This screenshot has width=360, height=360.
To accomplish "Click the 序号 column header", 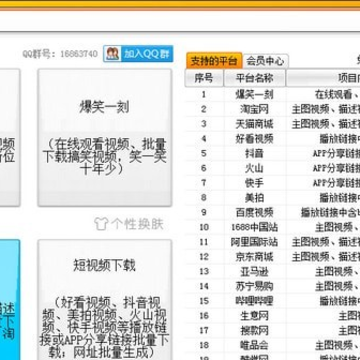I will pos(204,78).
